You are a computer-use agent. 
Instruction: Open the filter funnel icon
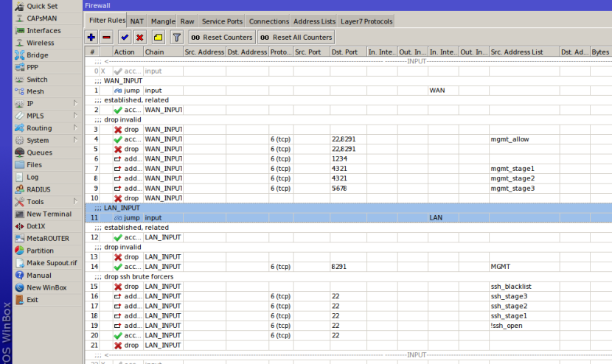[x=176, y=37]
